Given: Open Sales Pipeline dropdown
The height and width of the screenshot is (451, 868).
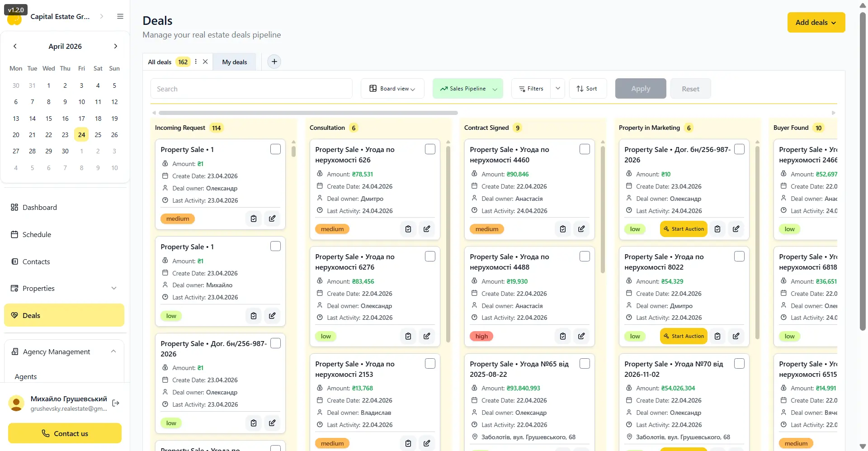Looking at the screenshot, I should tap(468, 89).
